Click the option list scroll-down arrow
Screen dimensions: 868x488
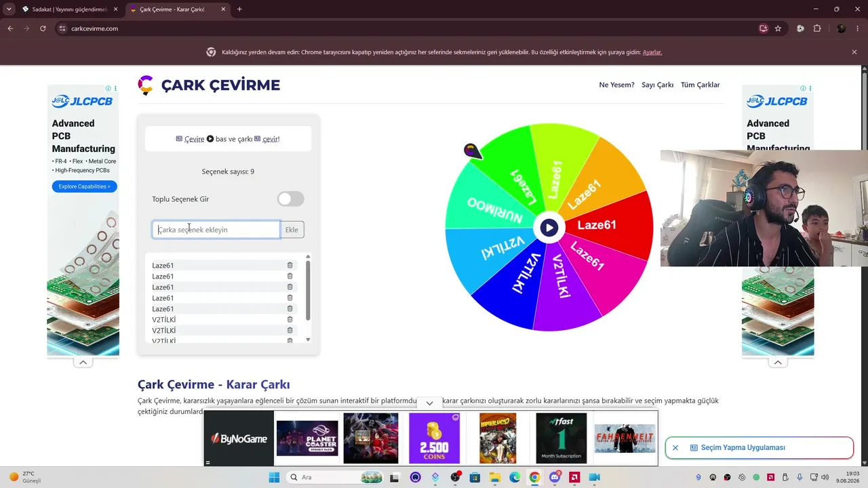pyautogui.click(x=308, y=340)
